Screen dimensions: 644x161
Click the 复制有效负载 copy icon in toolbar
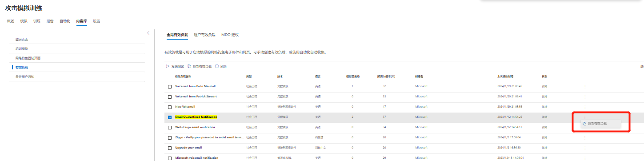[189, 66]
